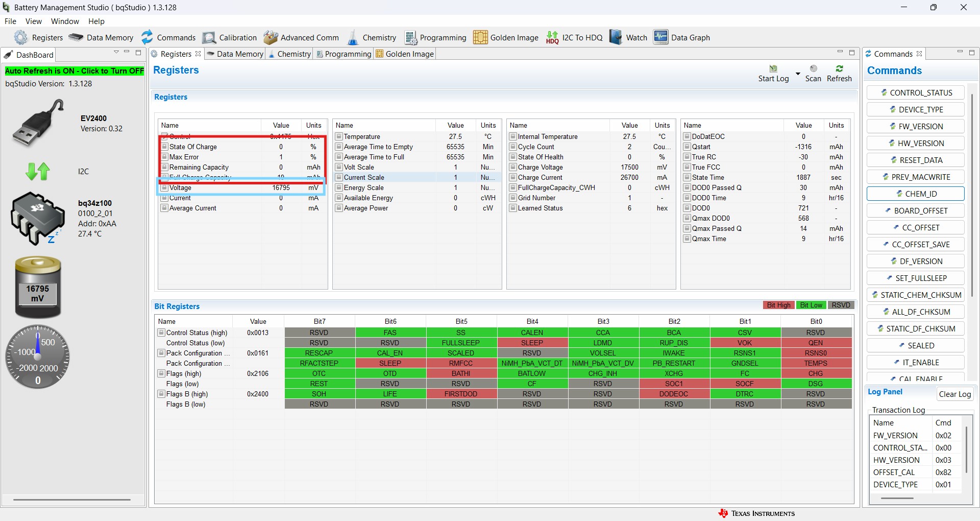Send the CONTROL_STATUS command
The image size is (980, 521).
coord(916,92)
